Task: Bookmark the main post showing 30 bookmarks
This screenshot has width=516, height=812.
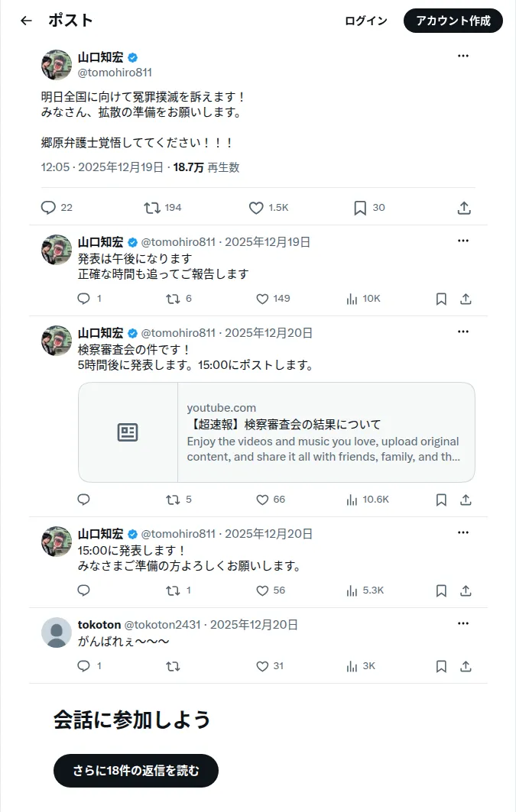Action: (x=360, y=208)
